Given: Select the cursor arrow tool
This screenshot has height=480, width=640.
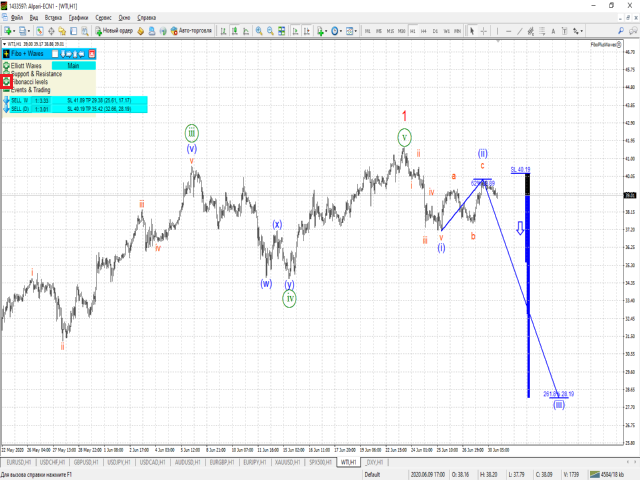Looking at the screenshot, I should [x=472, y=31].
